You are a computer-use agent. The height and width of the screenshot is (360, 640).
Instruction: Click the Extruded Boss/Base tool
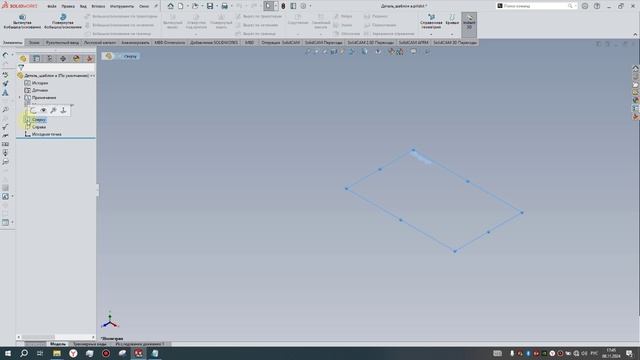[22, 22]
